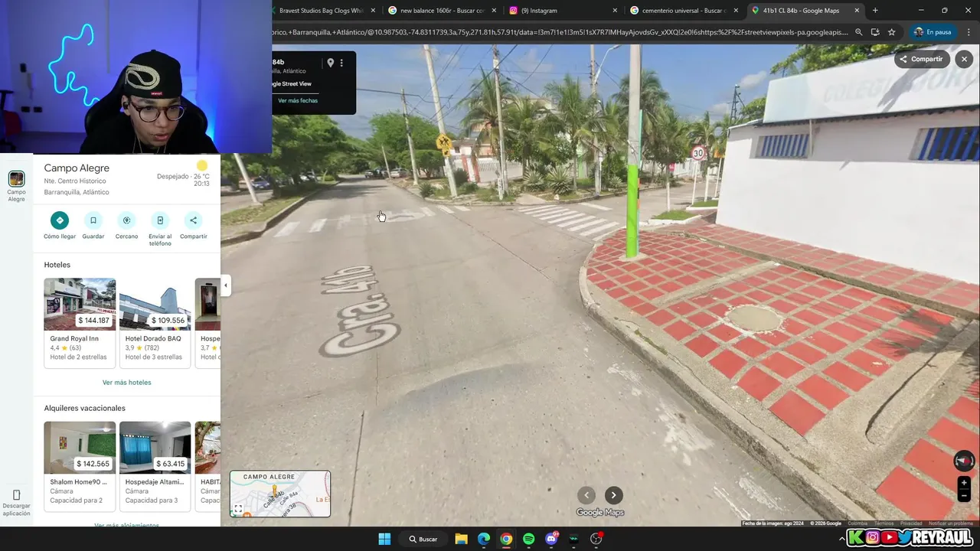Open the Shalom Home90 rental card
Screen dimensions: 980x551
[80, 466]
